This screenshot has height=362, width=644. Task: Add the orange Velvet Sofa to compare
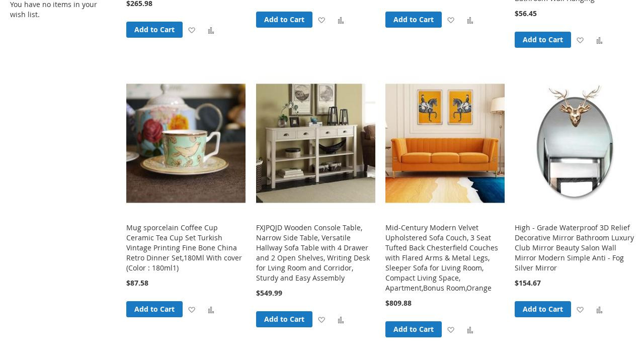click(470, 330)
